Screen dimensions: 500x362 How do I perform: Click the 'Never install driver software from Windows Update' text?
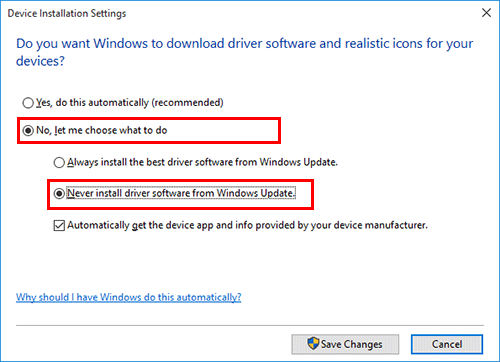point(181,193)
